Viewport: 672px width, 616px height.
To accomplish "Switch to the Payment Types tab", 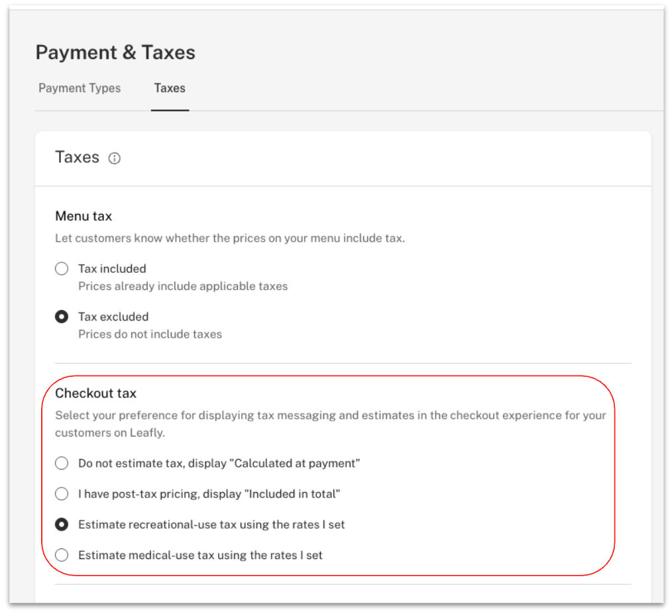I will pos(80,88).
